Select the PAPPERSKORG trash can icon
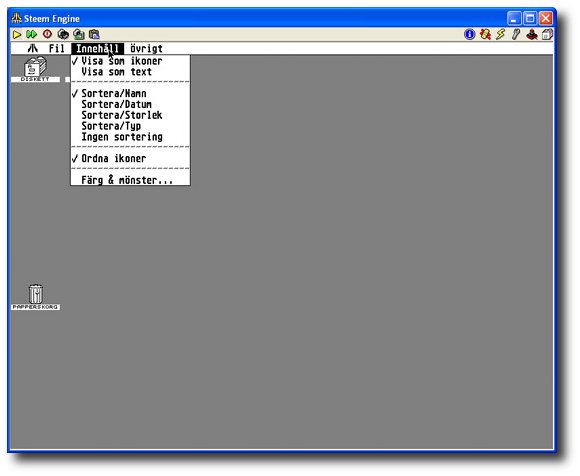The height and width of the screenshot is (476, 580). coord(36,297)
